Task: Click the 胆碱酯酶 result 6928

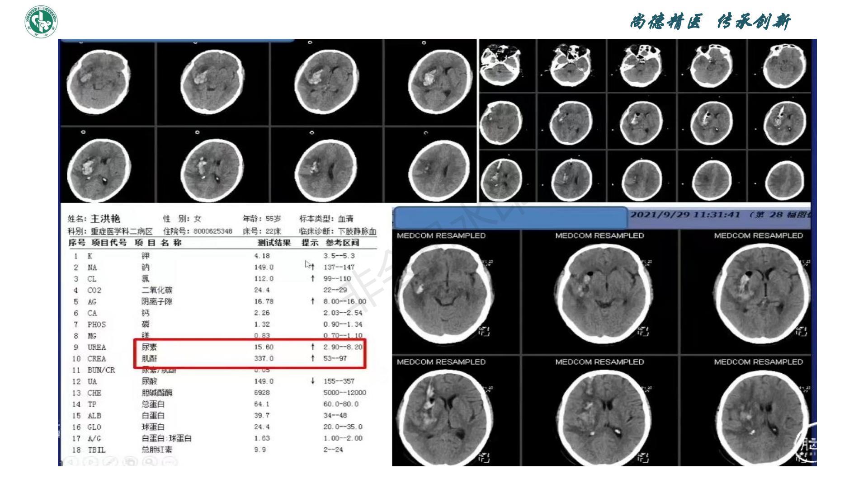Action: coord(262,393)
